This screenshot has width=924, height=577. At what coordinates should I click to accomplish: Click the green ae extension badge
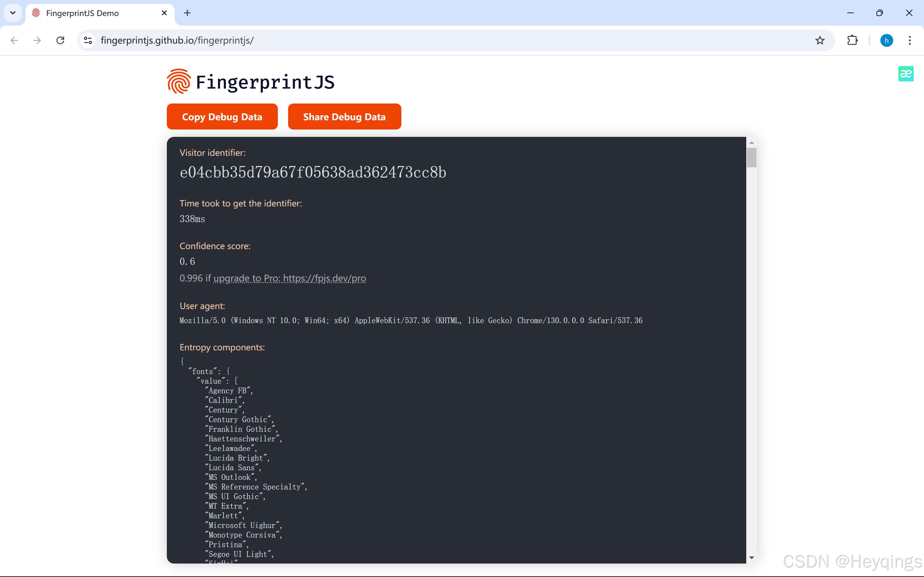(906, 74)
